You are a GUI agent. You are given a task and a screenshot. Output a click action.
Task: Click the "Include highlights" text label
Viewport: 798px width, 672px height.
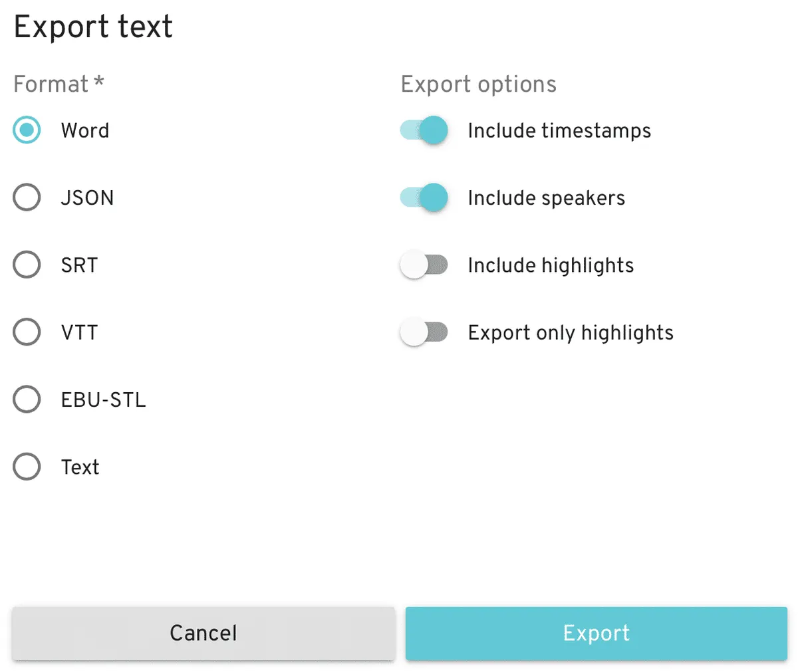(x=551, y=265)
